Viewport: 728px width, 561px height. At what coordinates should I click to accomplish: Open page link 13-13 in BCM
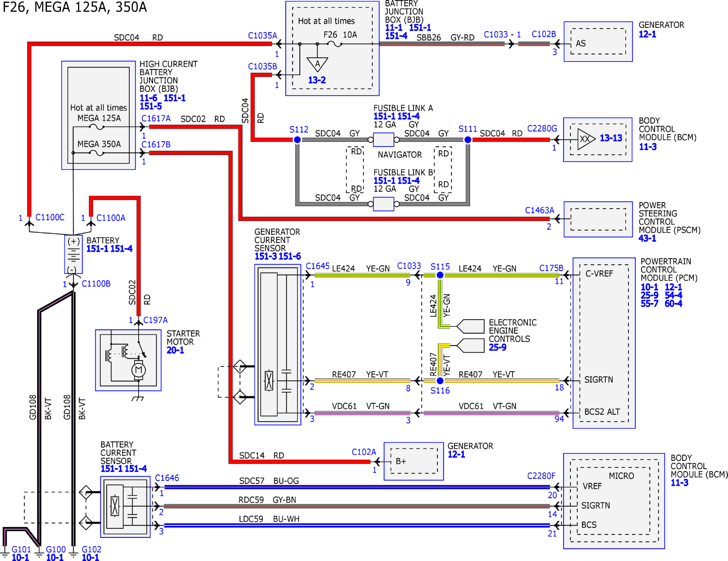(611, 138)
